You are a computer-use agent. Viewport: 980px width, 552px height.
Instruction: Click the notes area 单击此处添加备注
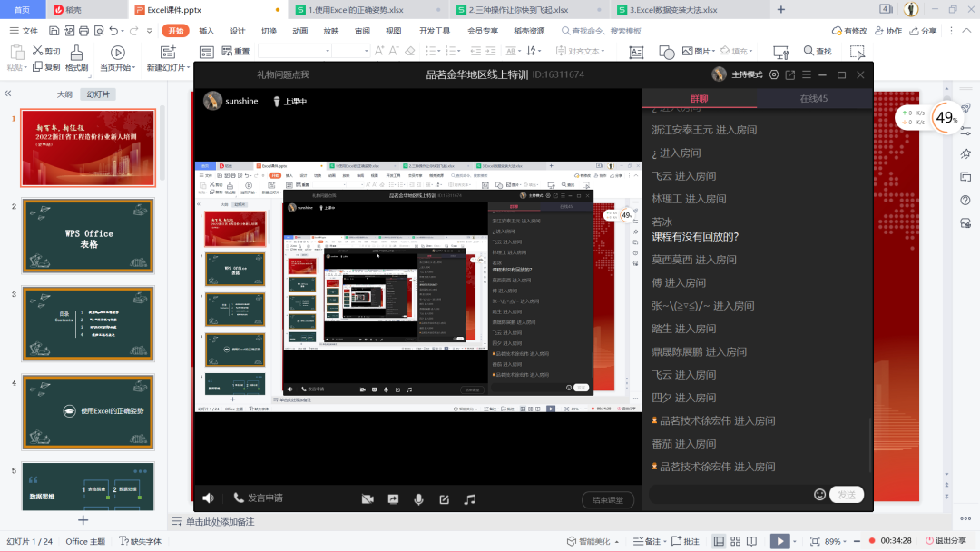click(x=220, y=522)
